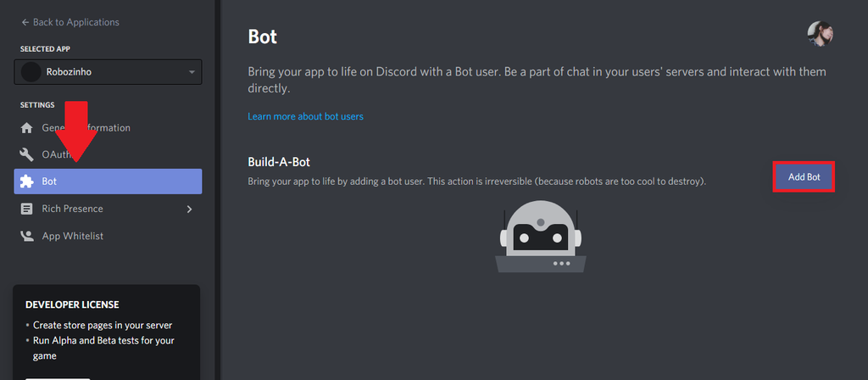868x380 pixels.
Task: Click the 'Bring your app to life on Discord' intro text
Action: click(537, 81)
